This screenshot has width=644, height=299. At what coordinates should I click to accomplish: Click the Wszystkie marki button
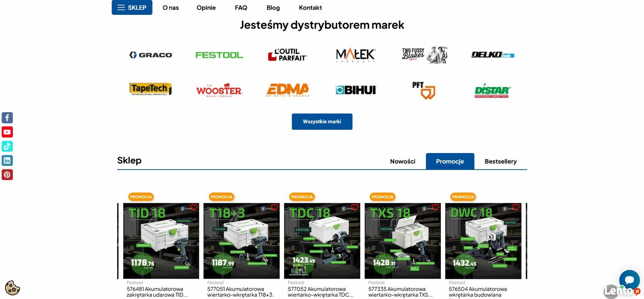coord(322,121)
